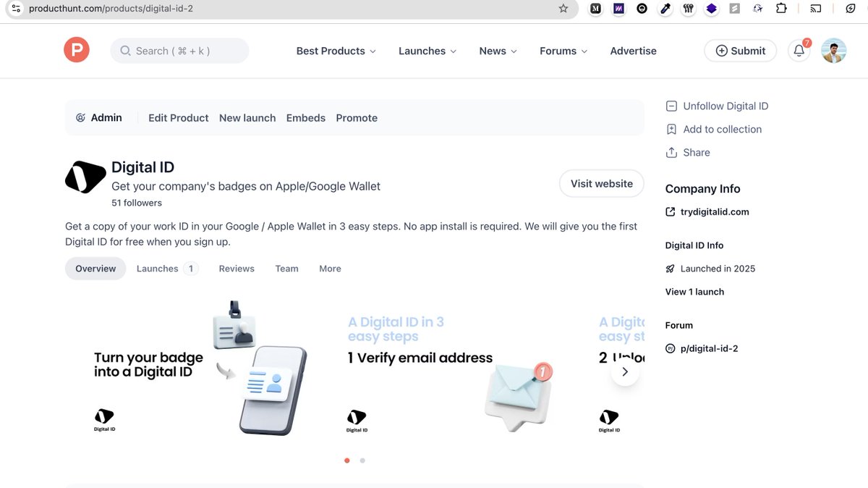This screenshot has width=868, height=488.
Task: Expand the Best Products menu
Action: (x=336, y=51)
